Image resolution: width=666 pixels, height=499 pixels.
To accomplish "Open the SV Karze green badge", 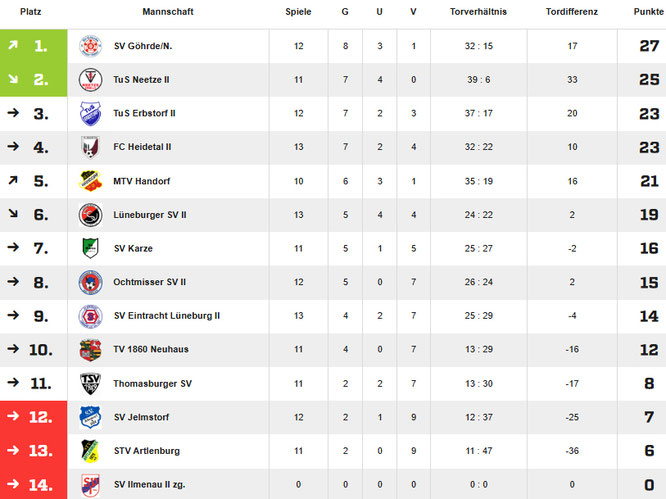I will (x=90, y=248).
